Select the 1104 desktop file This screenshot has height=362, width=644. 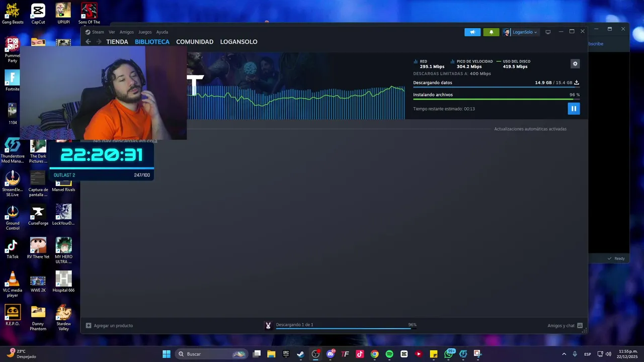(13, 114)
